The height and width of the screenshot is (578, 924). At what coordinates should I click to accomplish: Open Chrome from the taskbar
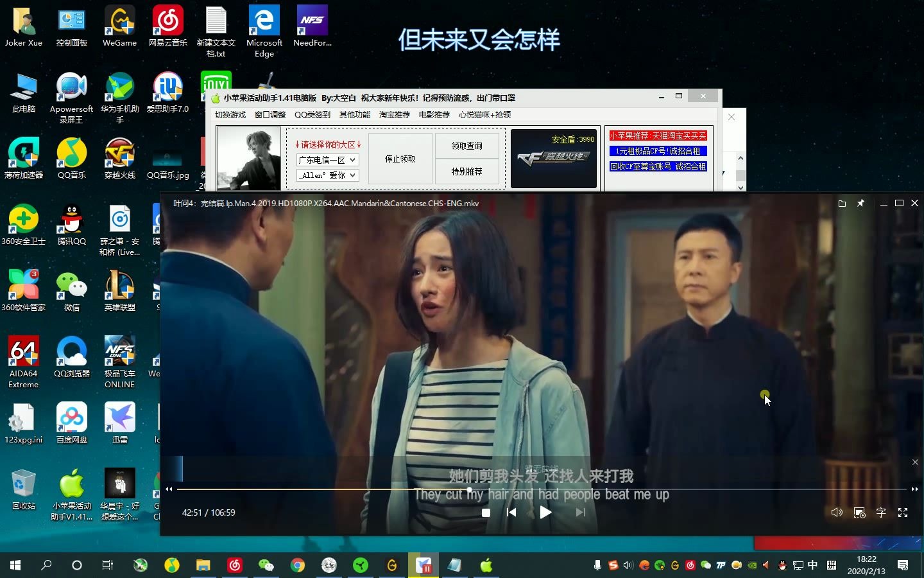(x=297, y=565)
